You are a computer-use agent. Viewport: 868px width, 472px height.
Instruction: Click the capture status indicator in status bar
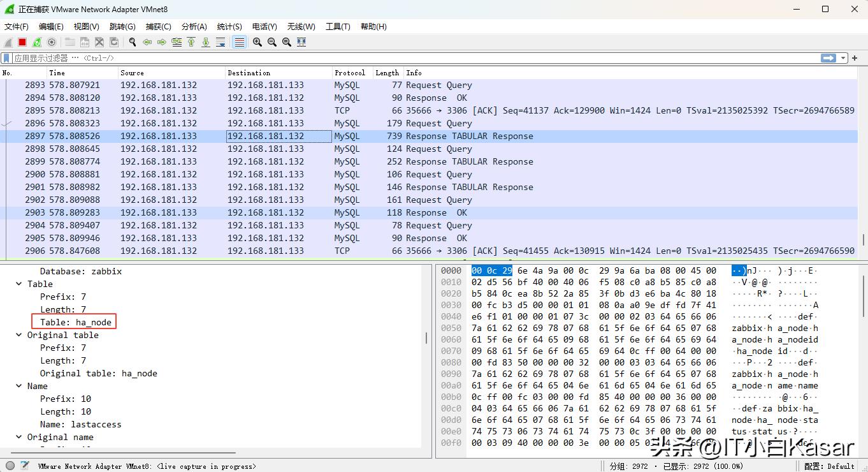pos(10,466)
